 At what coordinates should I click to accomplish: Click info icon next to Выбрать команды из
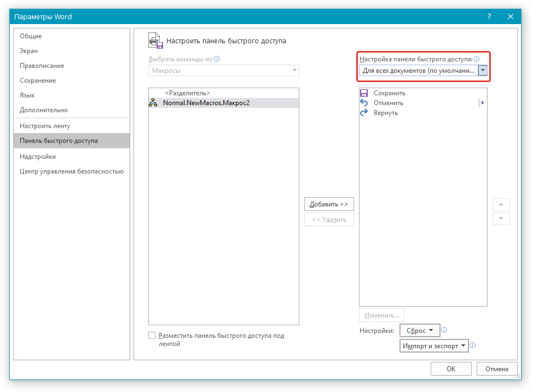click(x=217, y=59)
